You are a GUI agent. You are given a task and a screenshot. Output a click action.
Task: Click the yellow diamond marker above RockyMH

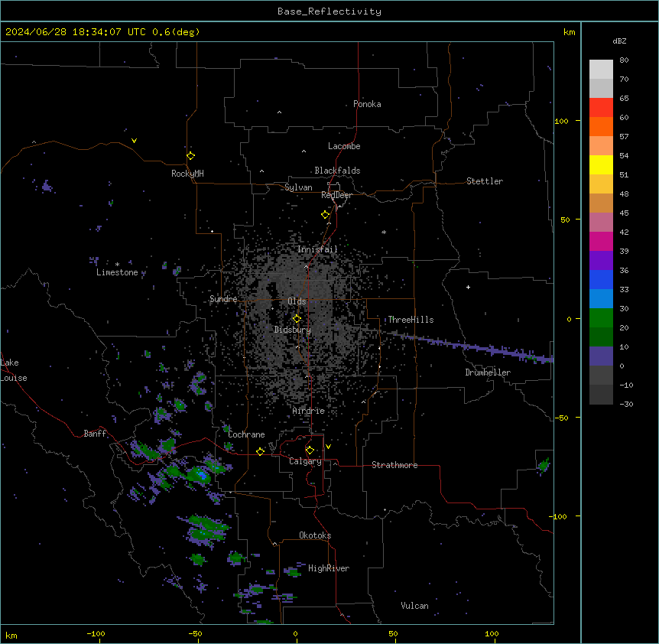(190, 156)
